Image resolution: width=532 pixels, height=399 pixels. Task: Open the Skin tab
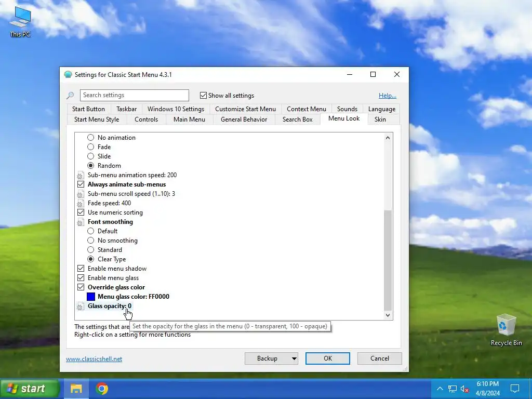click(x=380, y=119)
